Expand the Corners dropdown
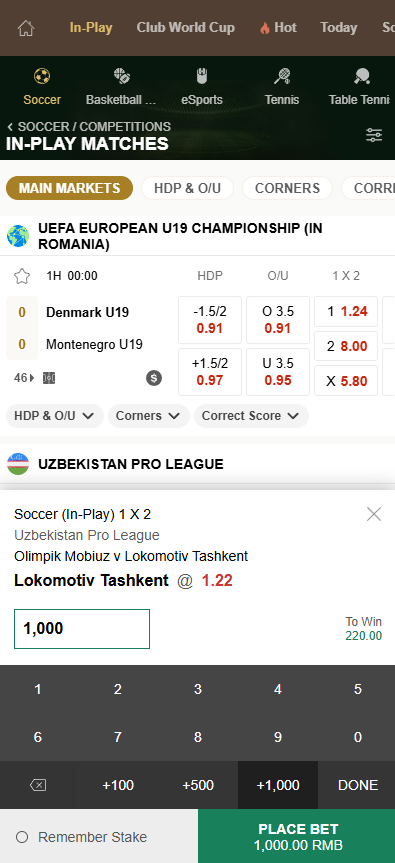The width and height of the screenshot is (395, 863). [149, 416]
